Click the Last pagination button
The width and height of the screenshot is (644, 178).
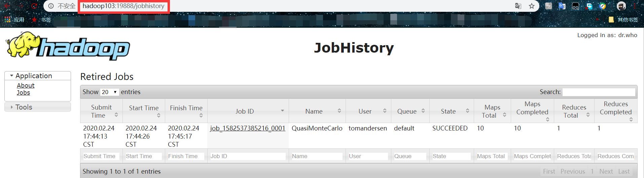pyautogui.click(x=624, y=172)
